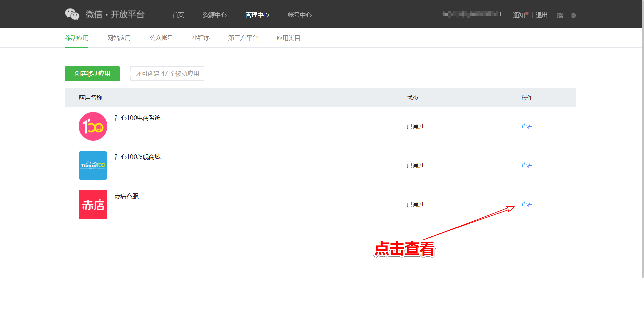
Task: Open 管理中心 in top navigation
Action: pos(257,15)
